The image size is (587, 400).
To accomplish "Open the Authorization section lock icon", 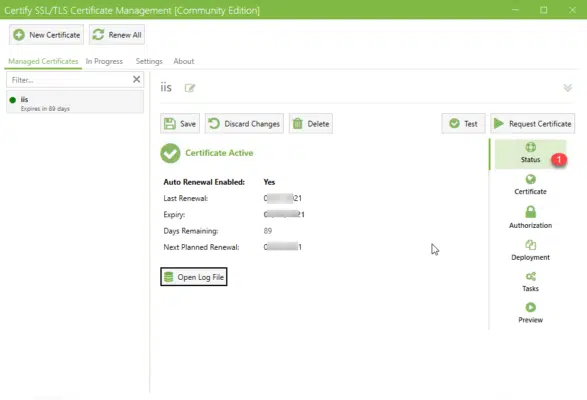I will point(530,212).
